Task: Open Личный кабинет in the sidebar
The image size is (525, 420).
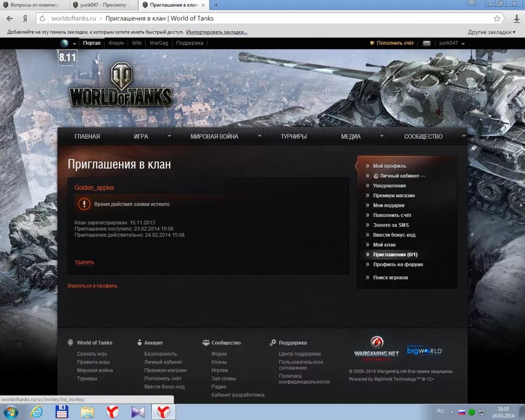Action: point(399,176)
